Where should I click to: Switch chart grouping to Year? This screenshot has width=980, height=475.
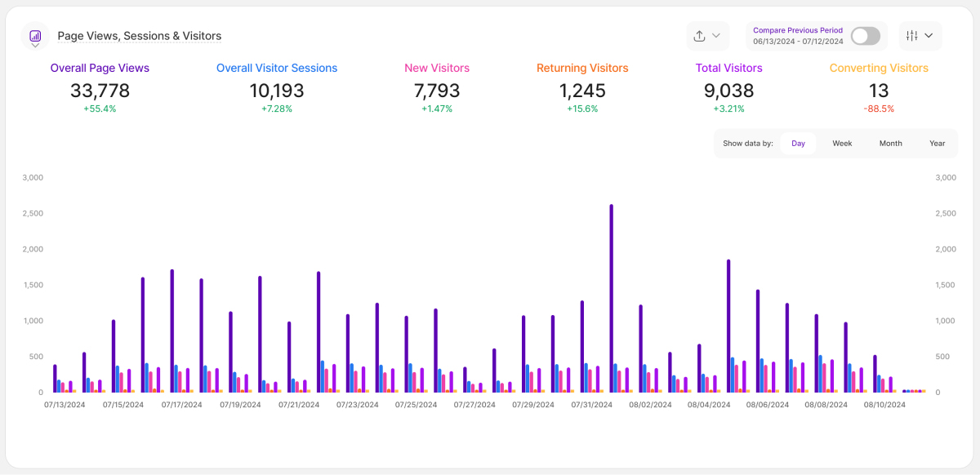pyautogui.click(x=937, y=144)
